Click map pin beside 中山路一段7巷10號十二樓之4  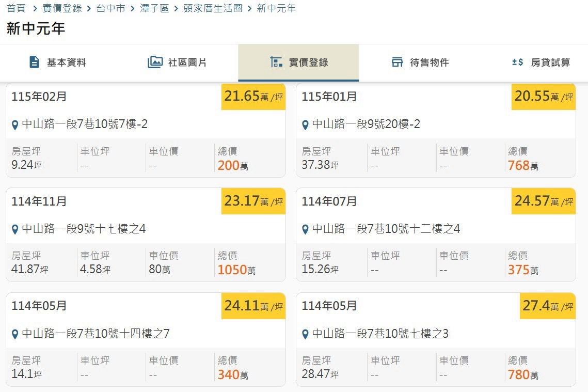pos(305,229)
